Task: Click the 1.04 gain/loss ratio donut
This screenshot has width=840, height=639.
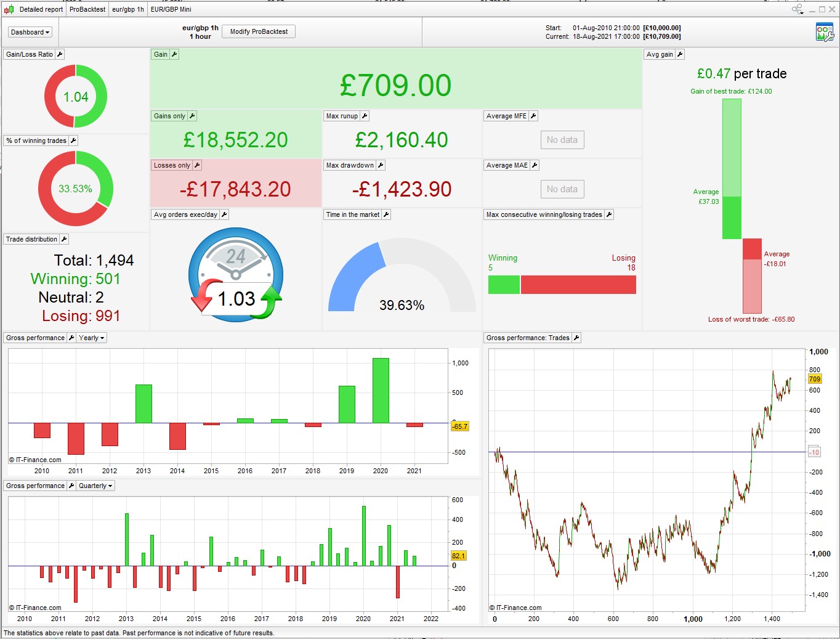Action: pos(76,97)
